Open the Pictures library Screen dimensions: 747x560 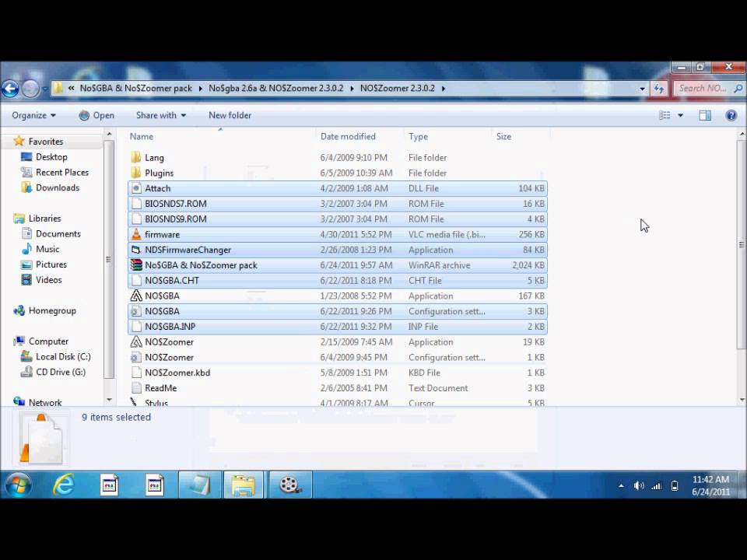(51, 264)
